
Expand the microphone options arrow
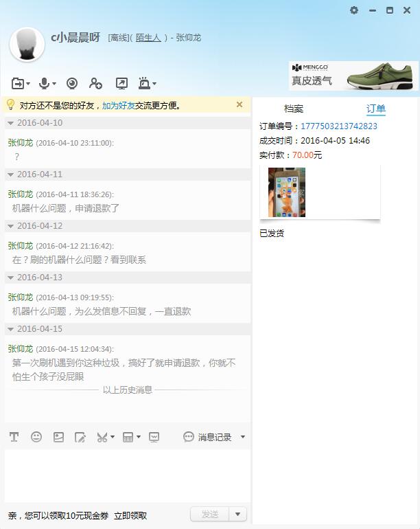pyautogui.click(x=54, y=83)
